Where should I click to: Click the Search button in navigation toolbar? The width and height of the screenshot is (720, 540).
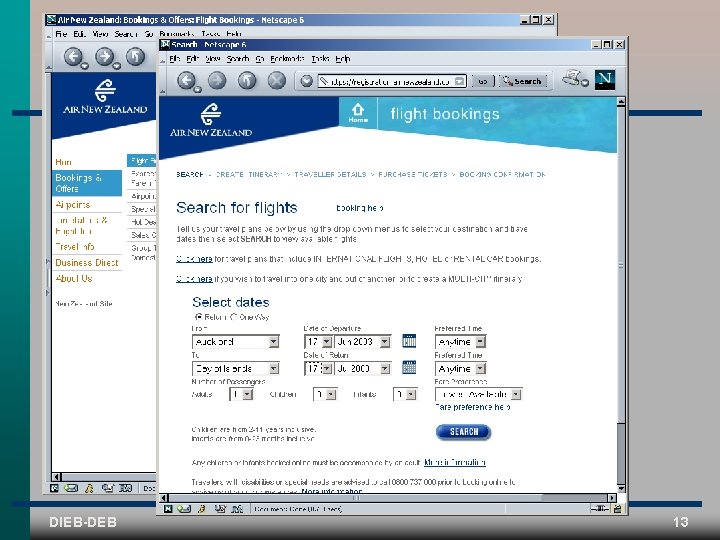pos(523,81)
